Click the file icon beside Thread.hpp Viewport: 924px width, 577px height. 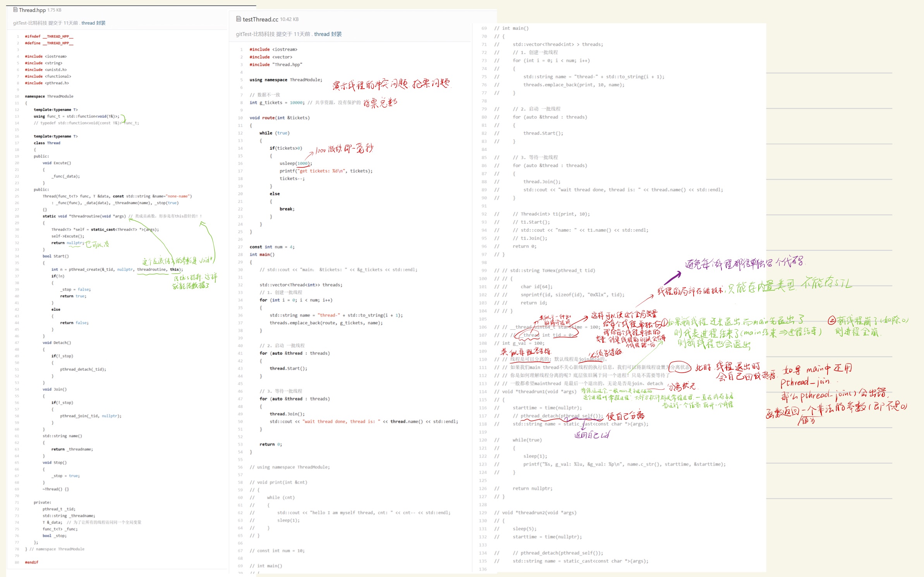point(15,10)
